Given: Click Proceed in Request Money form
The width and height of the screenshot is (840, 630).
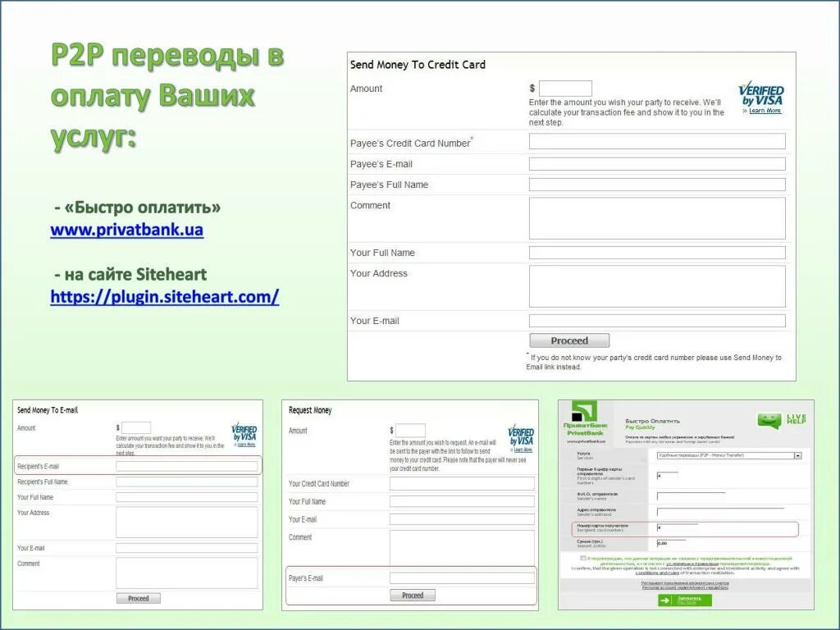Looking at the screenshot, I should (413, 596).
